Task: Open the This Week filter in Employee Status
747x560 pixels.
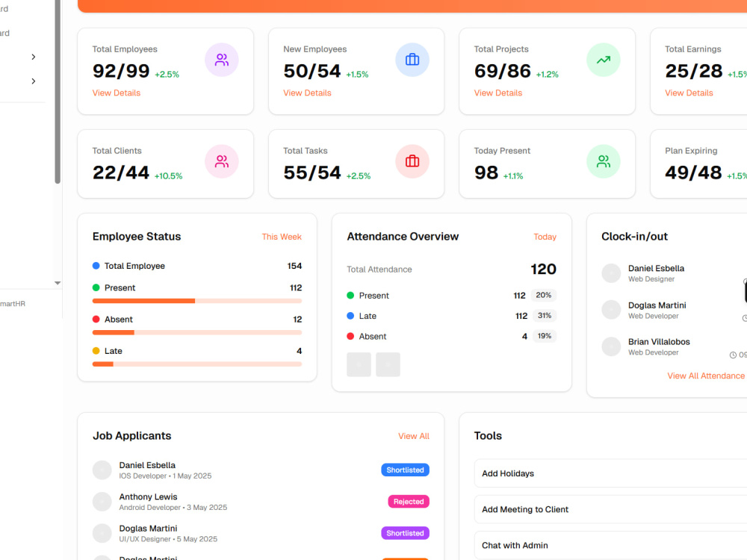Action: [282, 237]
